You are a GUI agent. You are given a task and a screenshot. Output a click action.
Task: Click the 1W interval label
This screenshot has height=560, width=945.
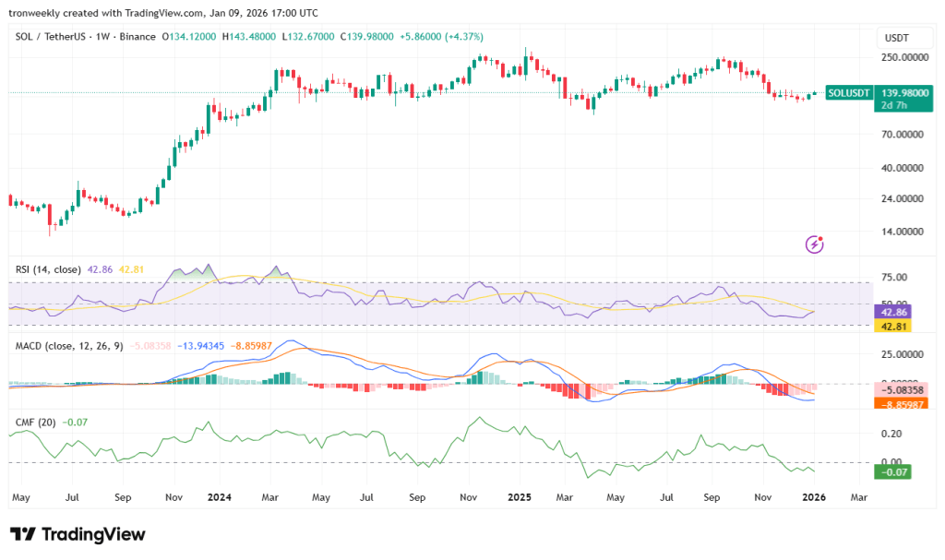(x=102, y=37)
